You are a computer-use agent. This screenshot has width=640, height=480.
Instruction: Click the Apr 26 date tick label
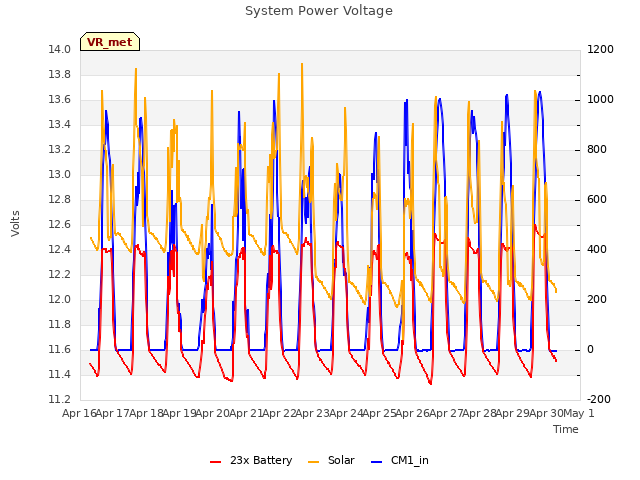point(413,413)
